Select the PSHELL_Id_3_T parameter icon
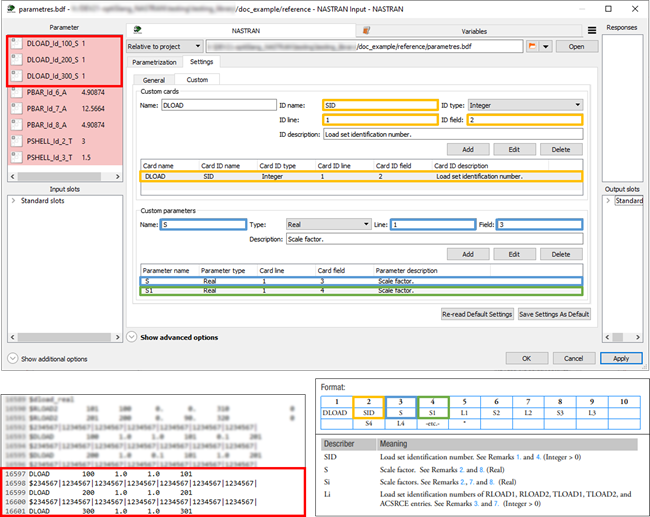The image size is (650, 517). tap(16, 157)
